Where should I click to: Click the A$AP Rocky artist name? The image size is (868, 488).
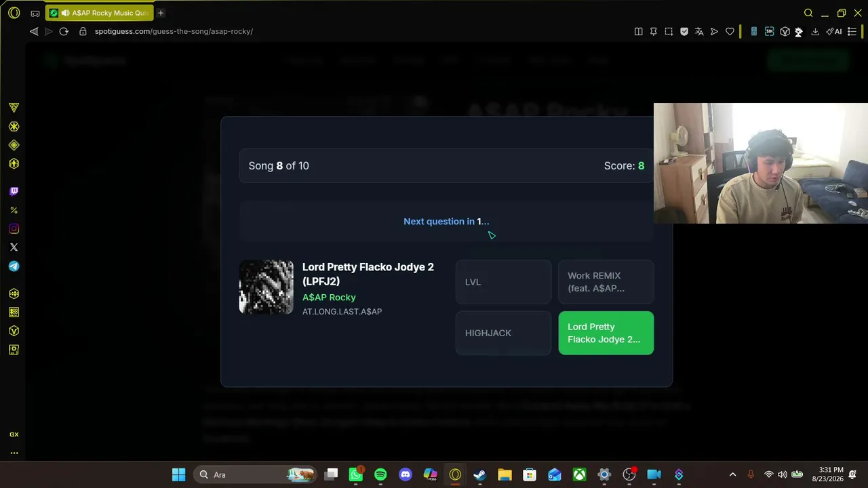[x=329, y=298]
